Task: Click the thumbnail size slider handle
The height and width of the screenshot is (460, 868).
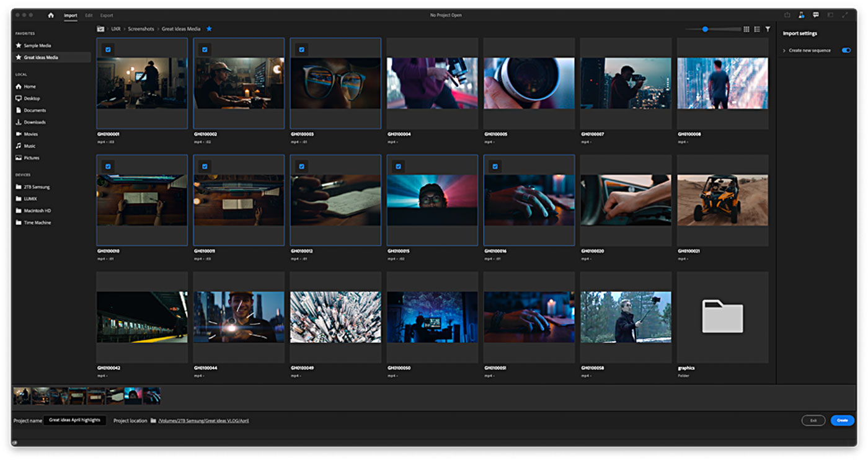Action: pyautogui.click(x=705, y=29)
